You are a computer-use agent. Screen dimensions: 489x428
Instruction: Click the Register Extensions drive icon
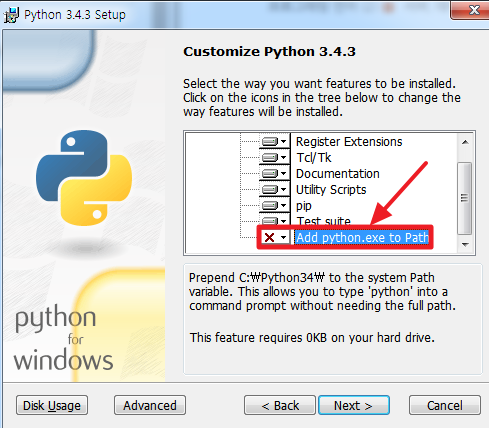270,142
